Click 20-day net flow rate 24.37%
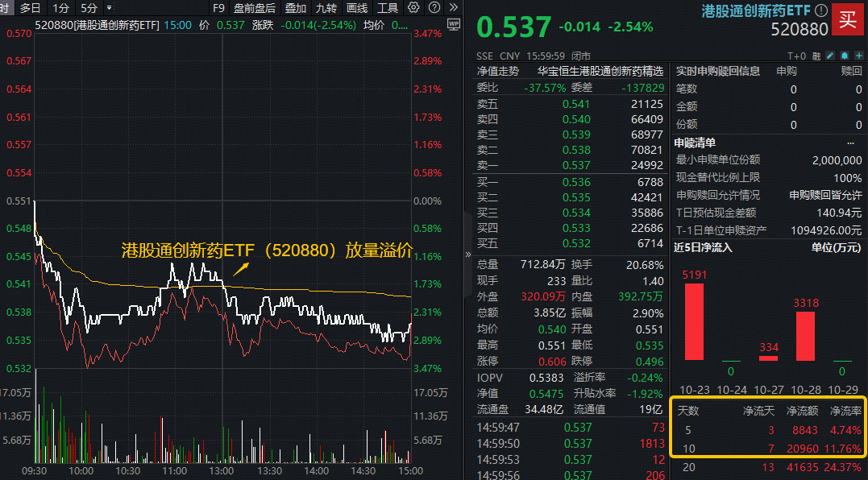Viewport: 868px width, 480px height. pyautogui.click(x=842, y=467)
